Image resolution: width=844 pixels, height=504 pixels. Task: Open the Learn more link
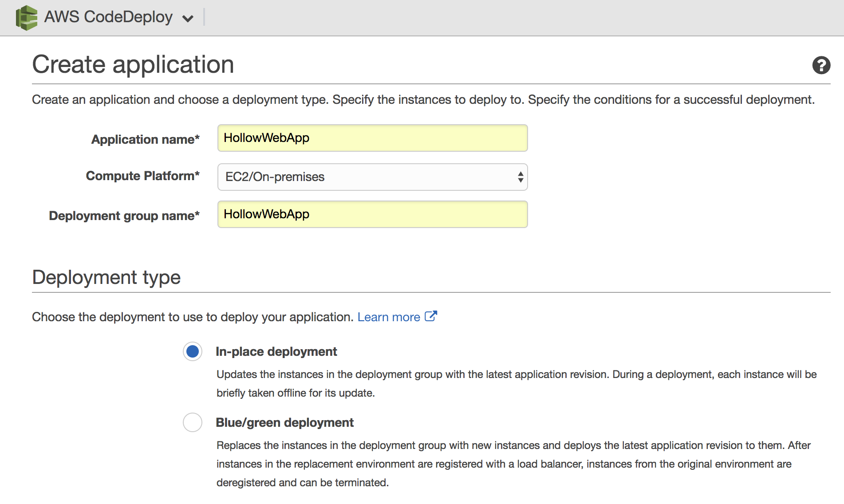389,317
